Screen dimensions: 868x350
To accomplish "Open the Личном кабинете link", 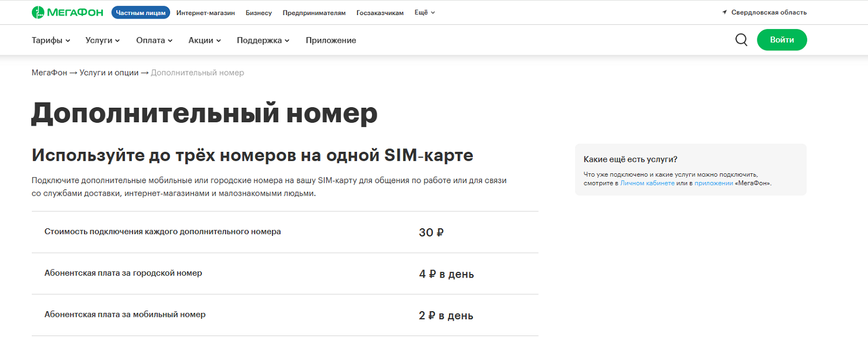I will pyautogui.click(x=648, y=183).
